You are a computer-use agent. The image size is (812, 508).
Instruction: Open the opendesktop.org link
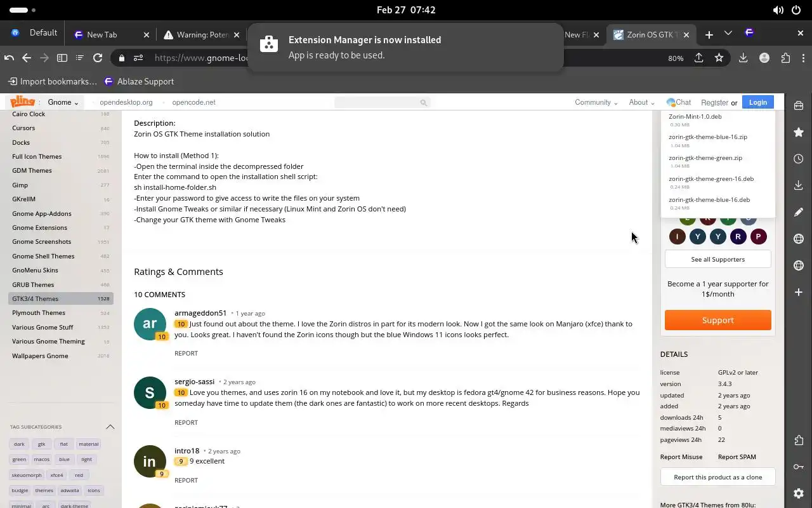tap(126, 102)
